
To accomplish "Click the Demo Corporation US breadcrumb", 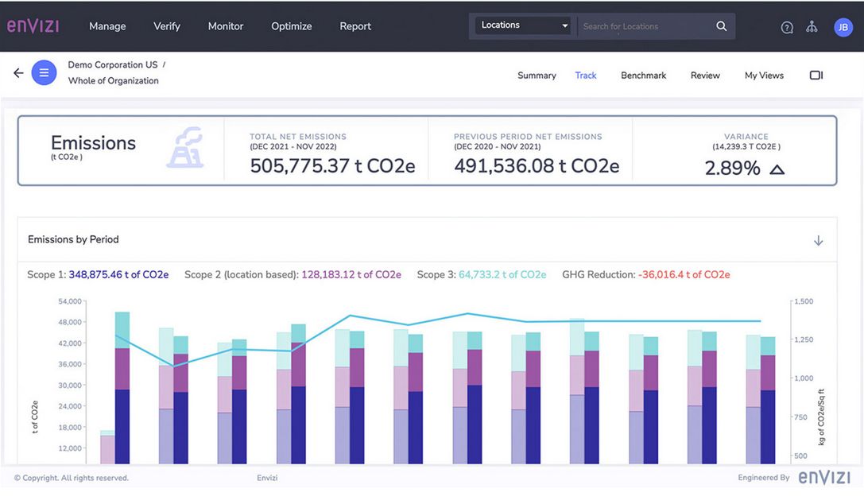I will pyautogui.click(x=112, y=65).
